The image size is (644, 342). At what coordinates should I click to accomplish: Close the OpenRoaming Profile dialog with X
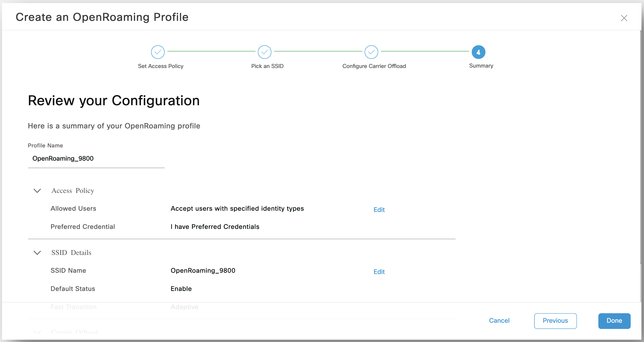click(624, 18)
